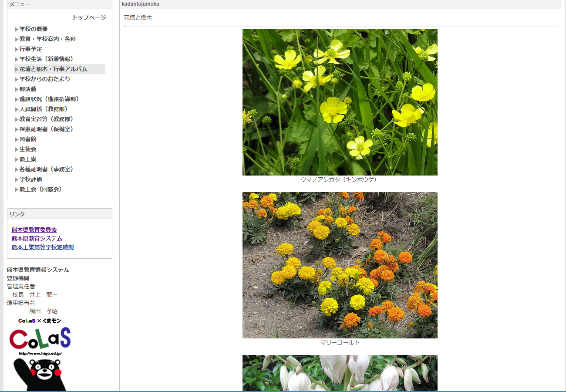Expand the 図書館 triangle marker
566x392 pixels.
pos(17,139)
